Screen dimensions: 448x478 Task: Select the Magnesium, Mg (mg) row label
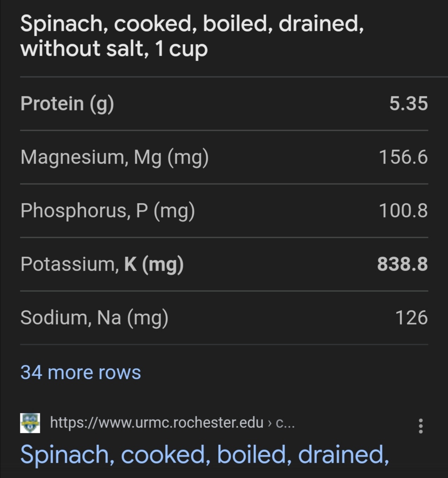tap(114, 158)
